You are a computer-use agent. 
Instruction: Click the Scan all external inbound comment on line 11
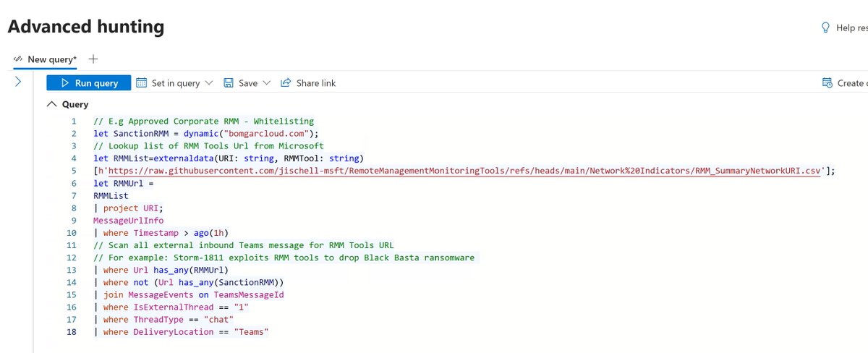click(244, 245)
